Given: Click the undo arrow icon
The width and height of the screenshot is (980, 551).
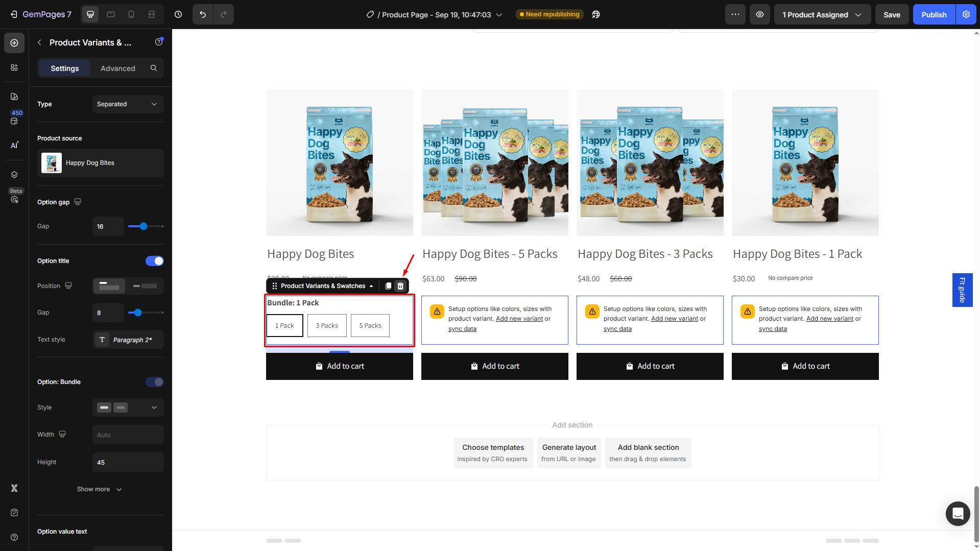Looking at the screenshot, I should (x=203, y=14).
